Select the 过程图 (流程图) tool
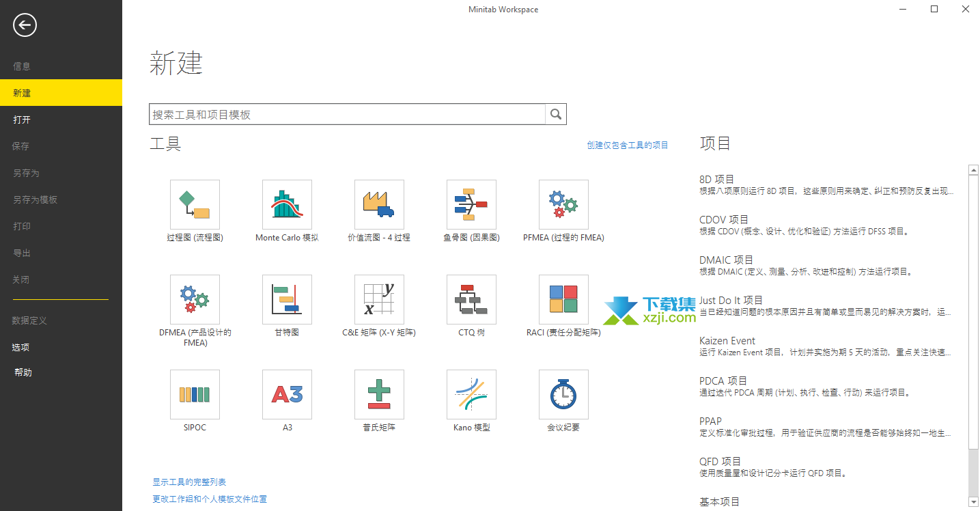 194,204
